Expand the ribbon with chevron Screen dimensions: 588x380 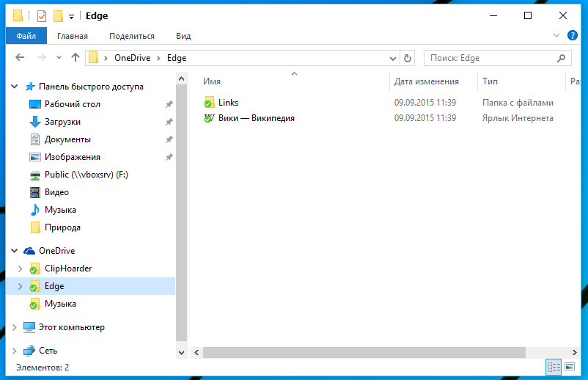556,35
